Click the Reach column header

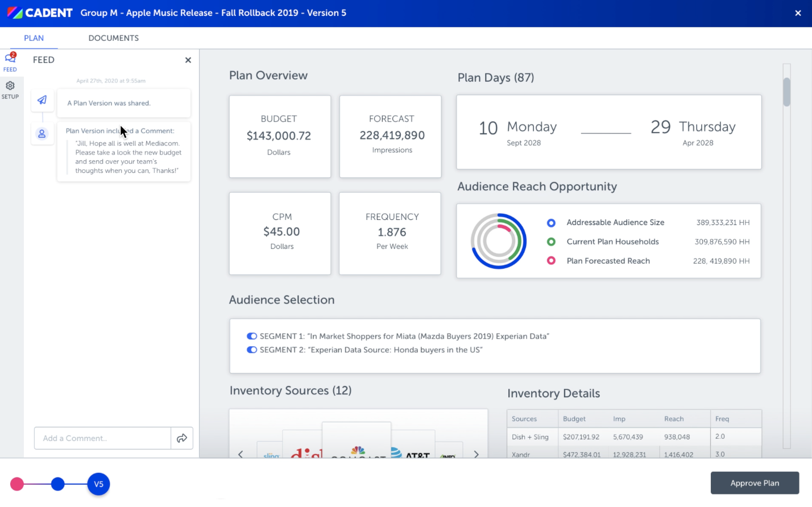(674, 419)
